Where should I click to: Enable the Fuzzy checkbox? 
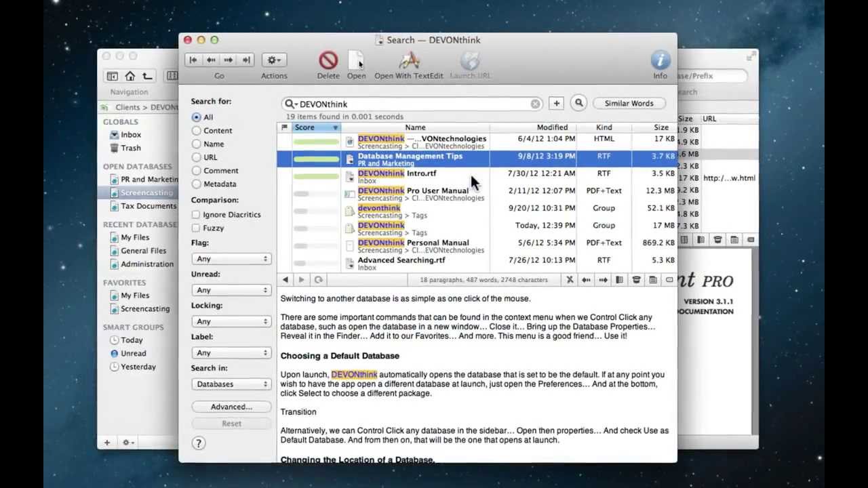click(196, 228)
